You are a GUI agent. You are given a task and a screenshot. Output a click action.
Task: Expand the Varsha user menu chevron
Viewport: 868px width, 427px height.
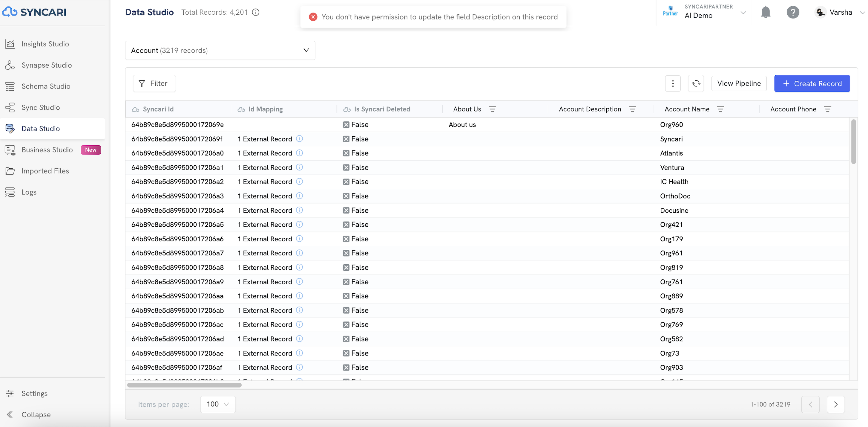coord(863,13)
